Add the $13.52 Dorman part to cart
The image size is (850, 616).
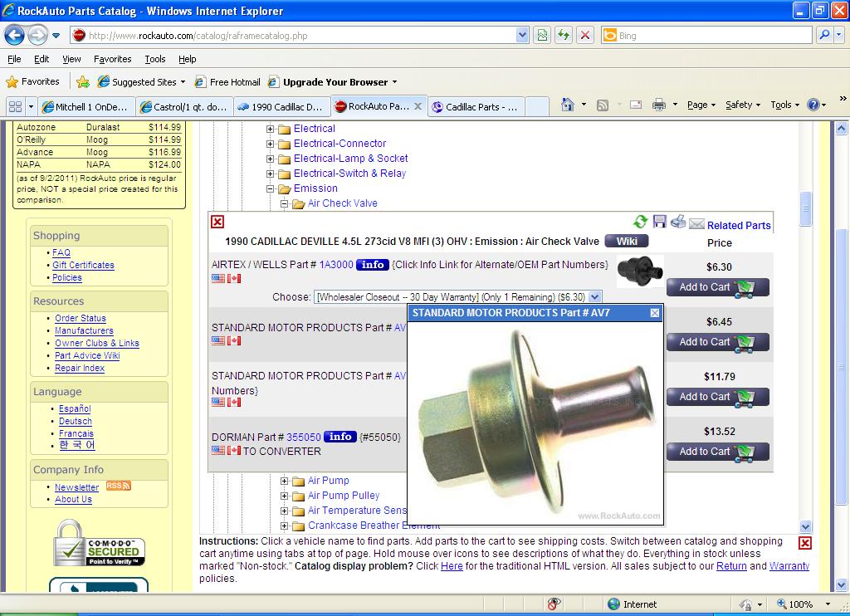coord(717,452)
